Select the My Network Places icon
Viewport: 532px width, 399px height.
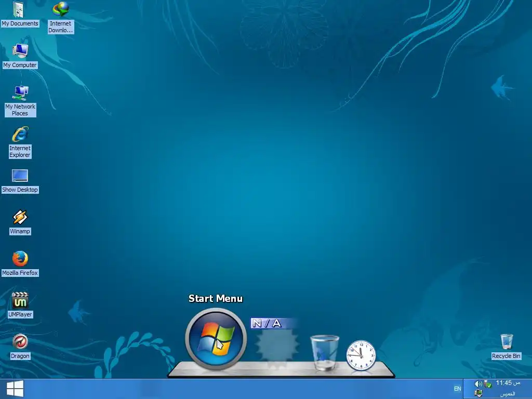(x=20, y=101)
